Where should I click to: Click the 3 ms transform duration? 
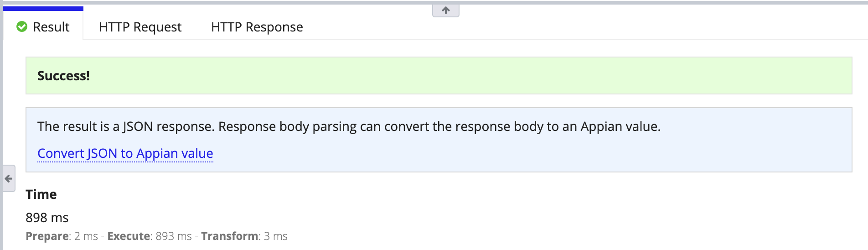point(276,236)
